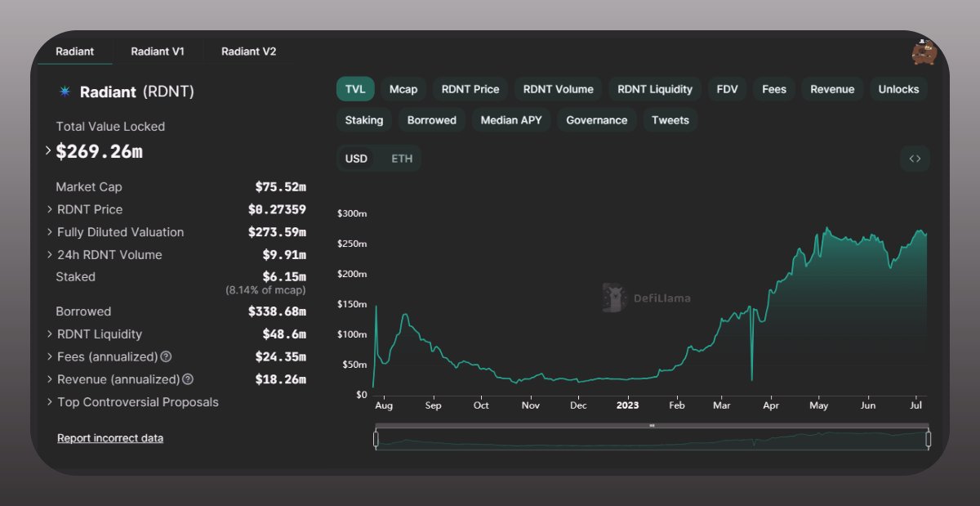980x506 pixels.
Task: Toggle the TVL chart metric
Action: pos(355,89)
